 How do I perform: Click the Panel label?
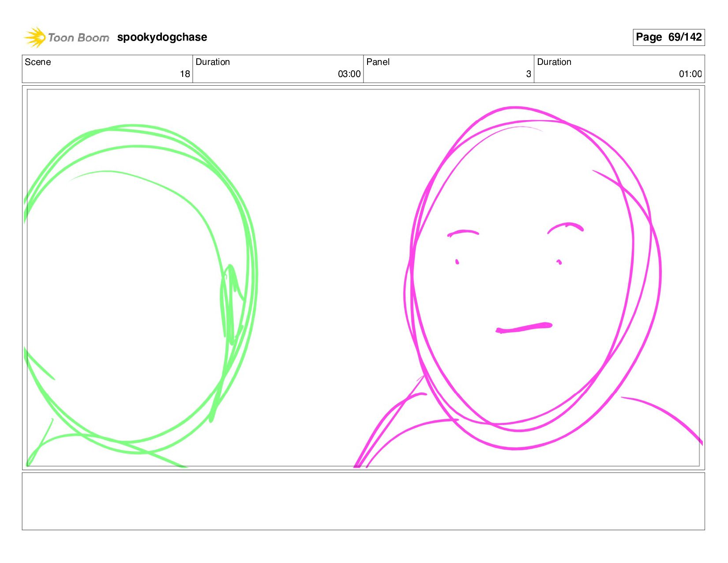point(378,62)
